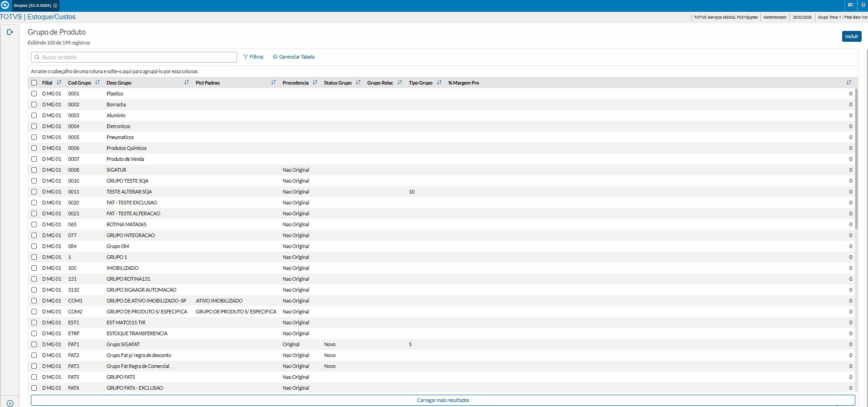Sort by Desc Grupo column arrows
The height and width of the screenshot is (407, 868).
pos(187,83)
